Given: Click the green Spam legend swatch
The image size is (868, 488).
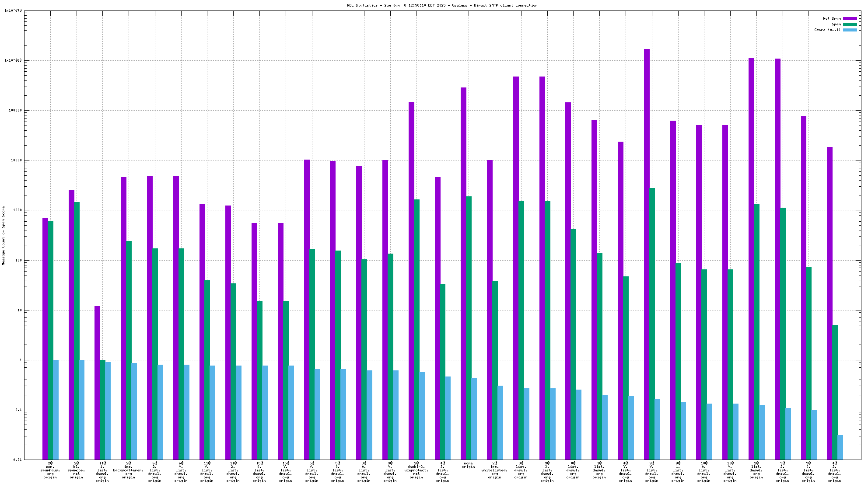Looking at the screenshot, I should tap(850, 24).
